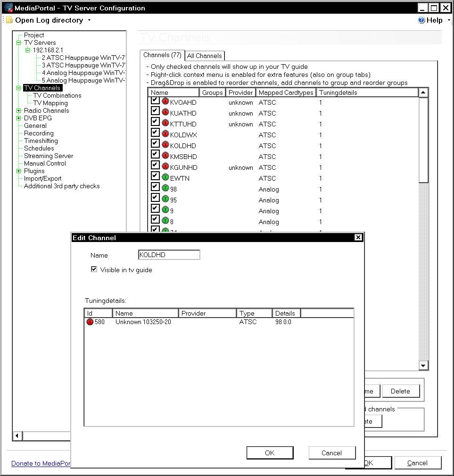Click the green T icon beside channel 98

165,188
